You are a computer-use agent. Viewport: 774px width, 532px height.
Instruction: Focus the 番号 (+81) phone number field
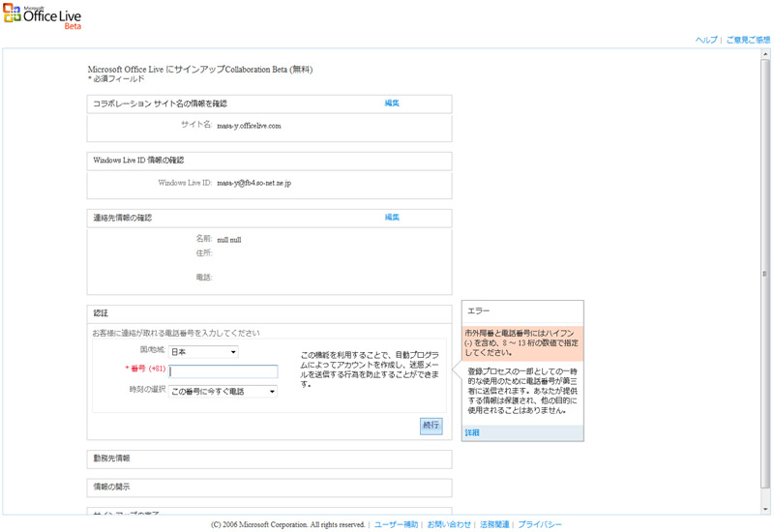[223, 371]
